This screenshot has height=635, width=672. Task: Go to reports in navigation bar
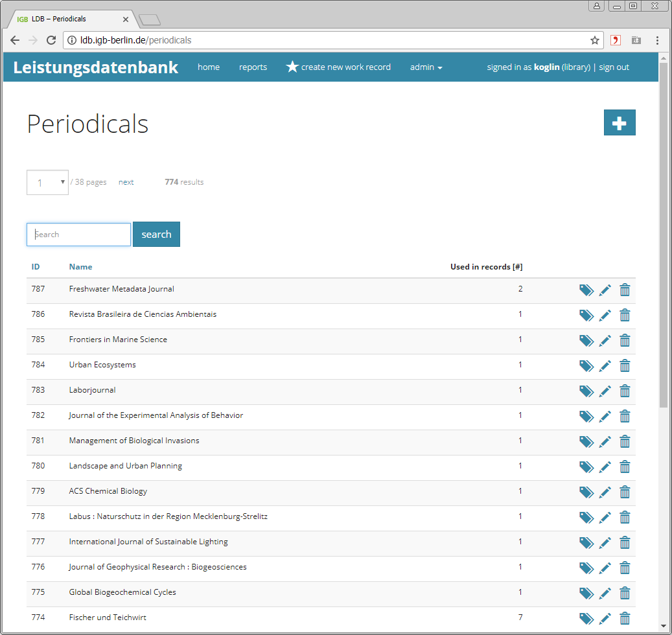pos(253,67)
